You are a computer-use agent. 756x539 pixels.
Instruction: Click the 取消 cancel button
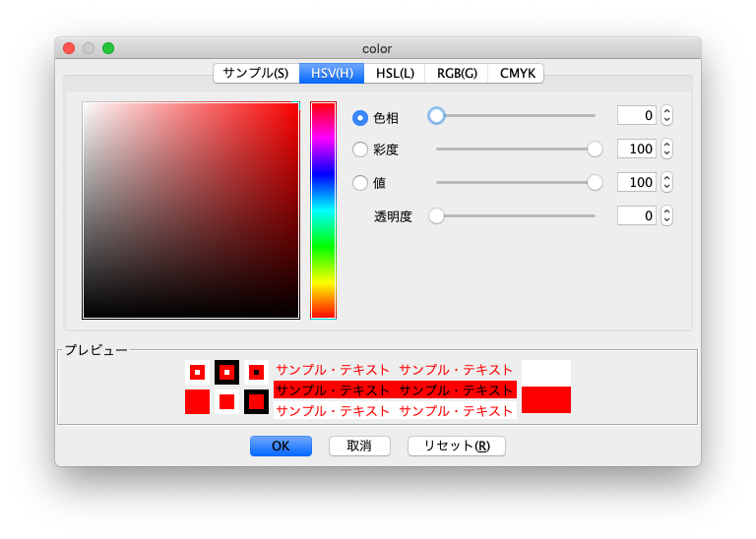[x=359, y=447]
